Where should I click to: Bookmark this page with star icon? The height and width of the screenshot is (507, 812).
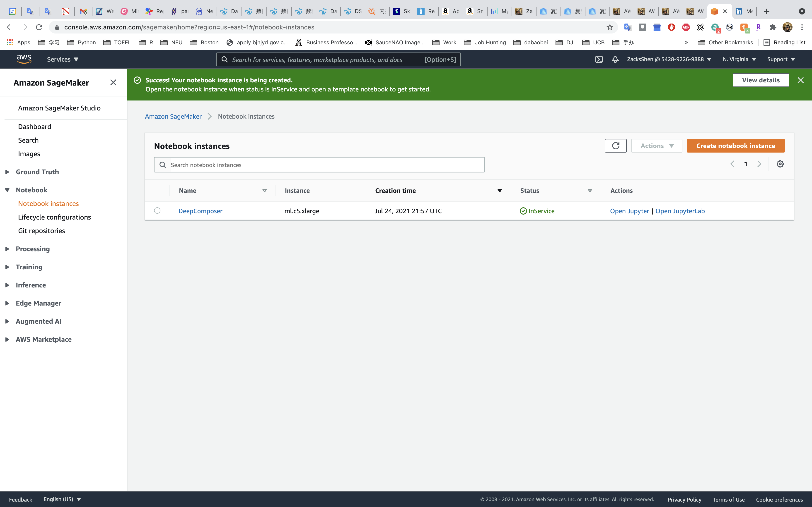pos(610,27)
